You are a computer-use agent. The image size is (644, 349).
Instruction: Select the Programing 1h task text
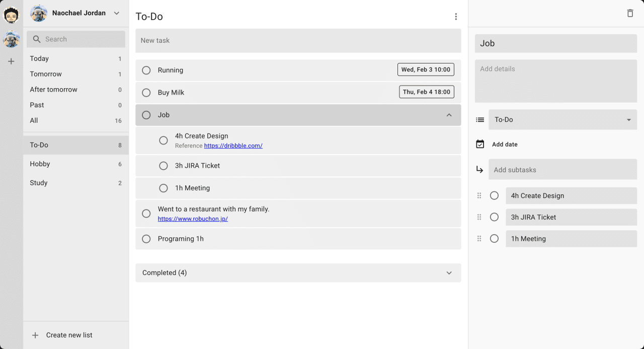pos(181,239)
